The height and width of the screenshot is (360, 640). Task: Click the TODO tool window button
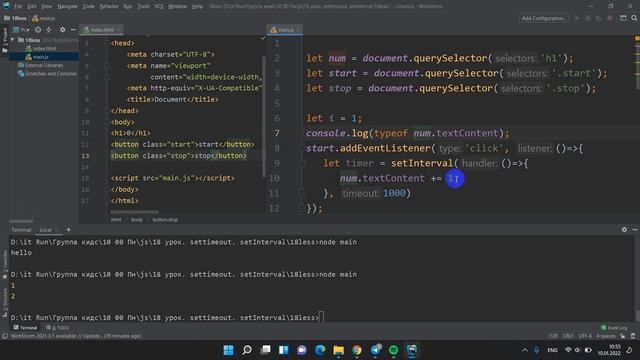[58, 328]
